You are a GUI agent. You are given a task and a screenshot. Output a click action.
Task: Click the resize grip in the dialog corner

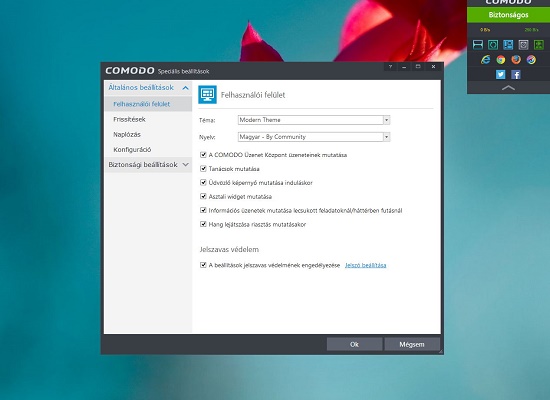point(441,351)
